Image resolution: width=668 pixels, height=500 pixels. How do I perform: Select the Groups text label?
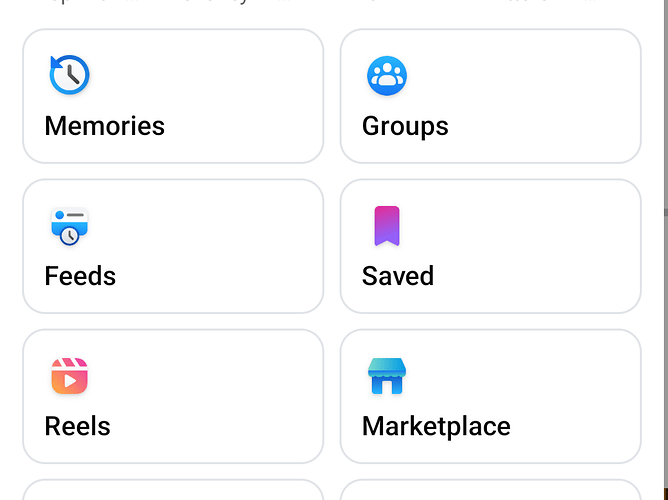(x=405, y=126)
